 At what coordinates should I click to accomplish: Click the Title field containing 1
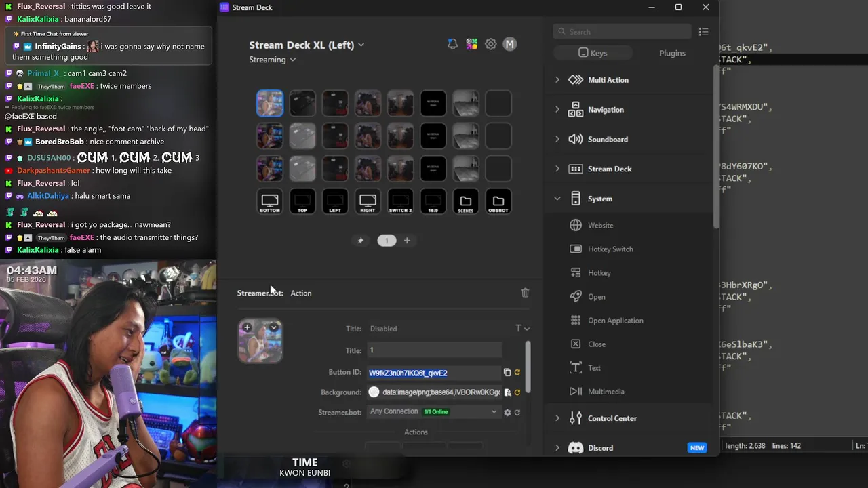coord(434,350)
